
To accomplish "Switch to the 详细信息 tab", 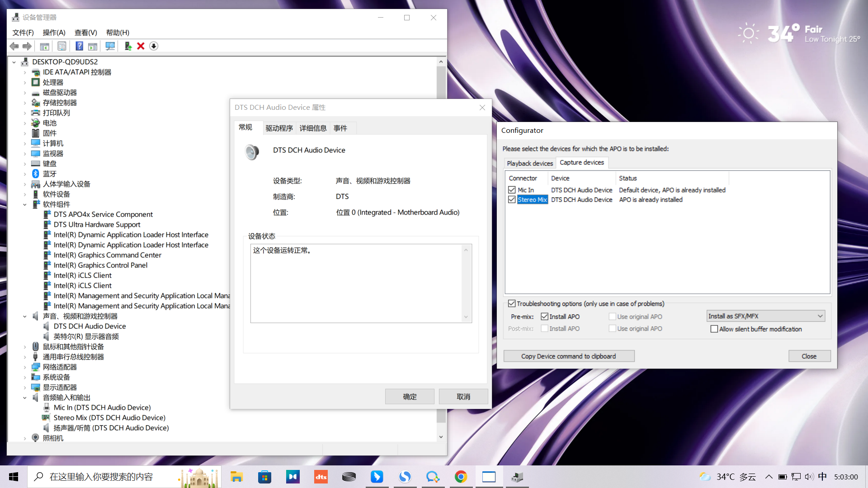I will 313,128.
